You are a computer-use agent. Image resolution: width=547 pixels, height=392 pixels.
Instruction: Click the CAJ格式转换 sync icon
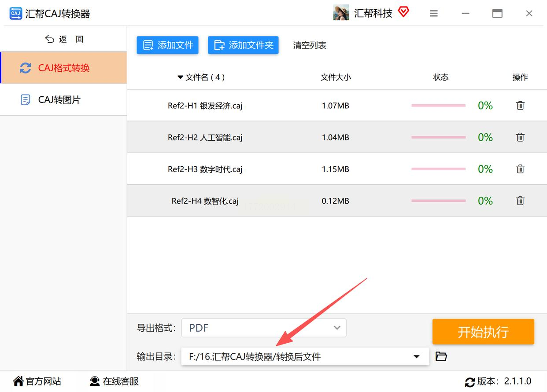[26, 68]
